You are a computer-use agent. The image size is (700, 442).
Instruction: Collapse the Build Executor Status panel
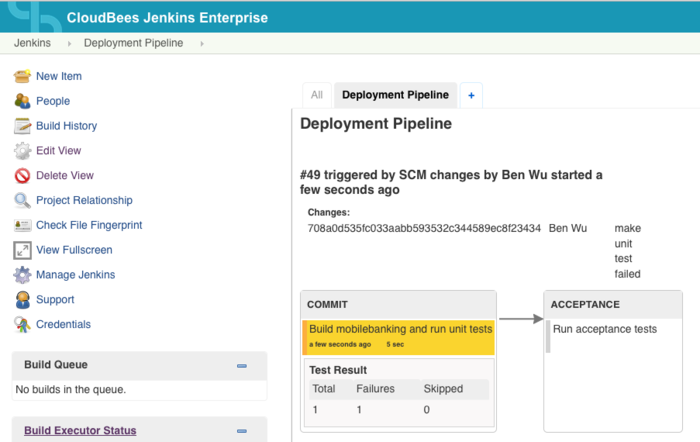pyautogui.click(x=242, y=431)
